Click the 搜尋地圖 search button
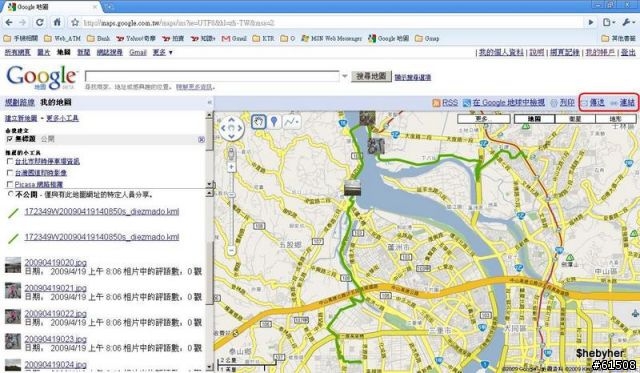The height and width of the screenshot is (373, 640). click(x=371, y=76)
